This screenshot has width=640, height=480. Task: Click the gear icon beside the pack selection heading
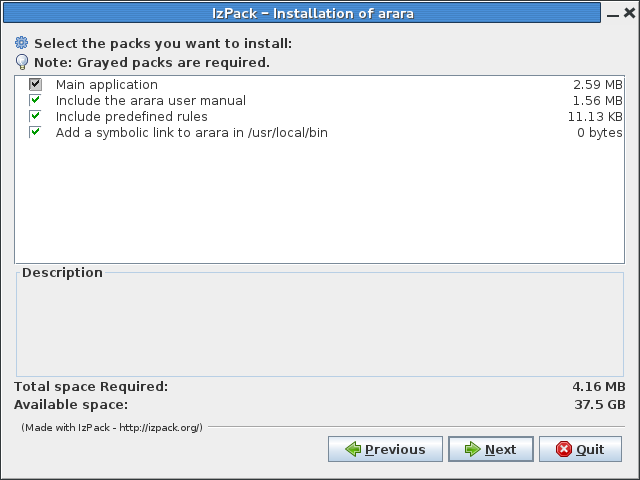[22, 44]
